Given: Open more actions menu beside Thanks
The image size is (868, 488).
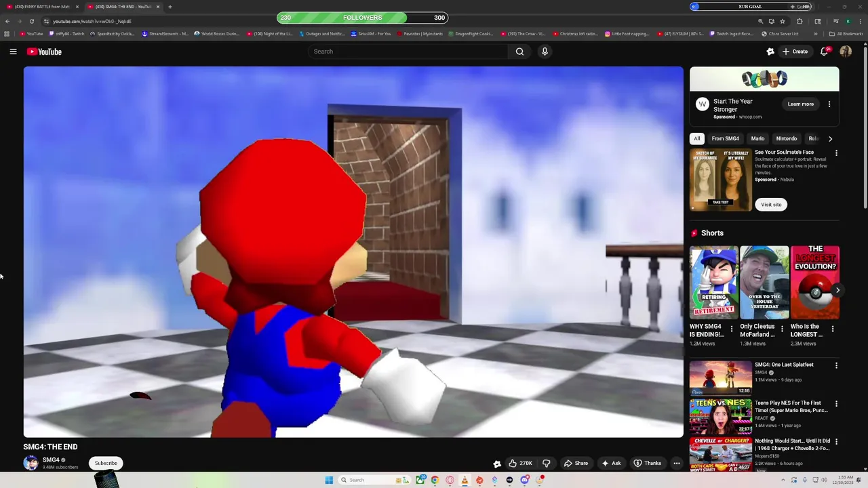Looking at the screenshot, I should (676, 464).
